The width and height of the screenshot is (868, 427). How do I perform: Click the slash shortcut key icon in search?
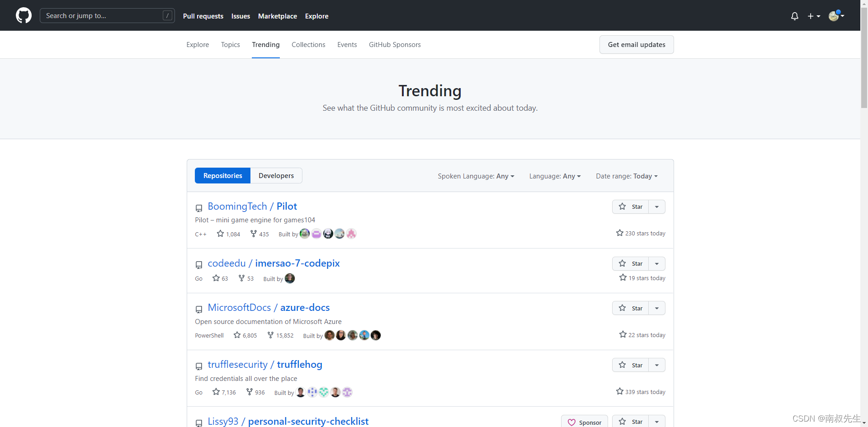pos(167,15)
